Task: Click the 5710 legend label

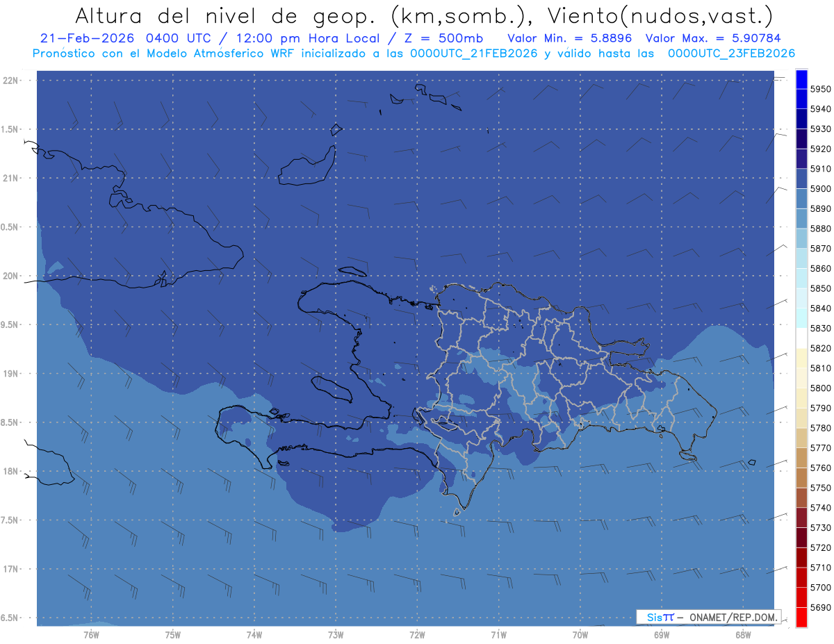Action: pyautogui.click(x=821, y=568)
